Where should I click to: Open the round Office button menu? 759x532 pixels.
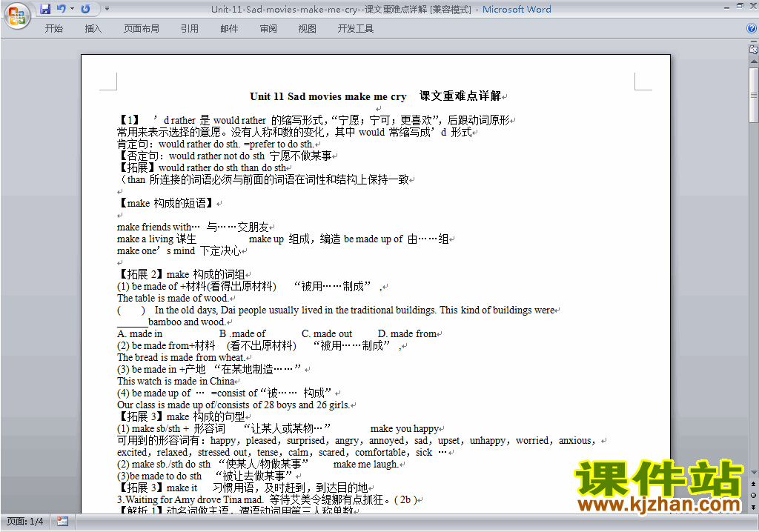point(18,16)
